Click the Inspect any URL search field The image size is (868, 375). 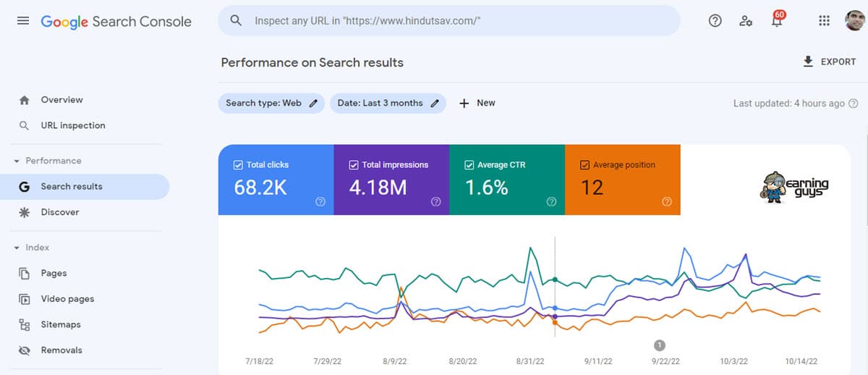(x=449, y=21)
